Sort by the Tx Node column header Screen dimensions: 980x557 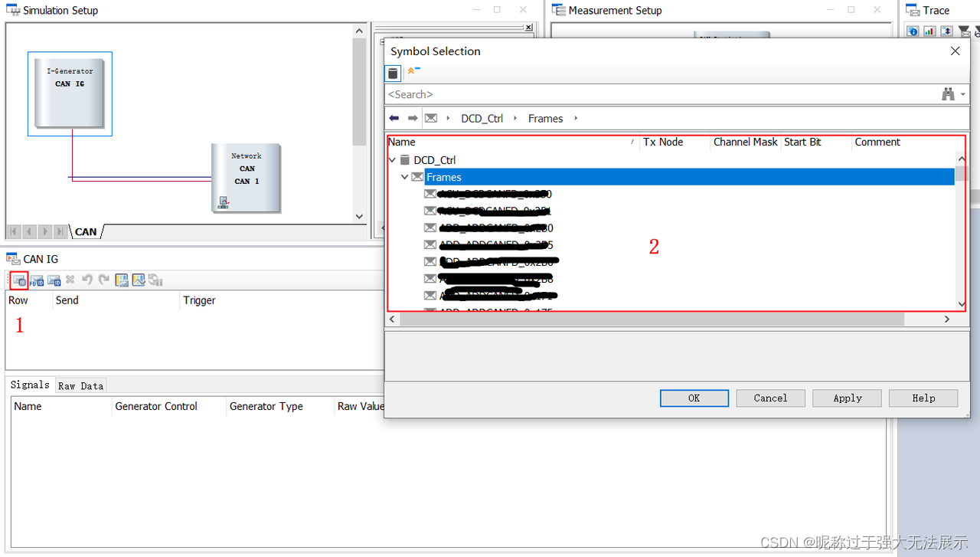pos(675,142)
